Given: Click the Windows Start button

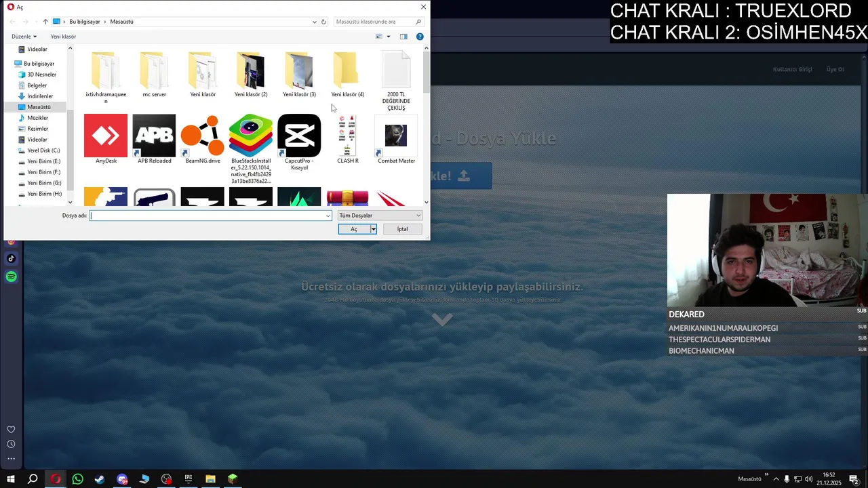Looking at the screenshot, I should coord(11,479).
